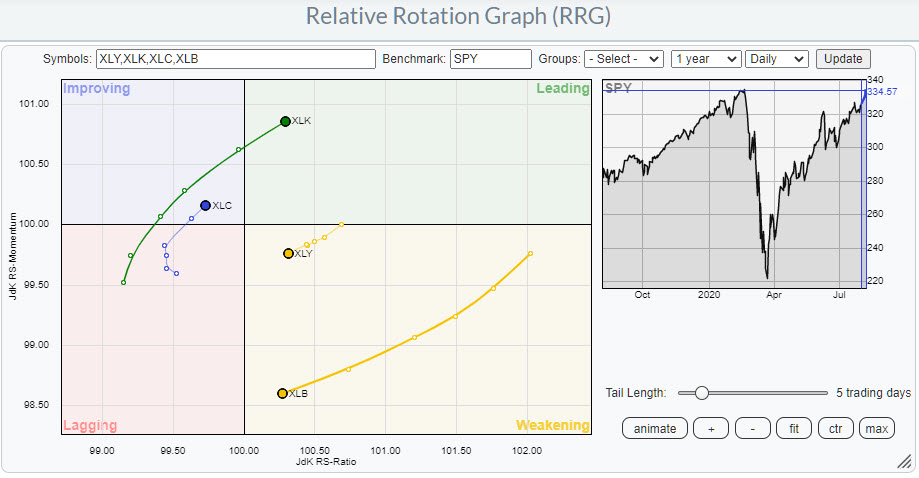The height and width of the screenshot is (478, 919).
Task: Click the zoom in plus button
Action: tap(711, 429)
